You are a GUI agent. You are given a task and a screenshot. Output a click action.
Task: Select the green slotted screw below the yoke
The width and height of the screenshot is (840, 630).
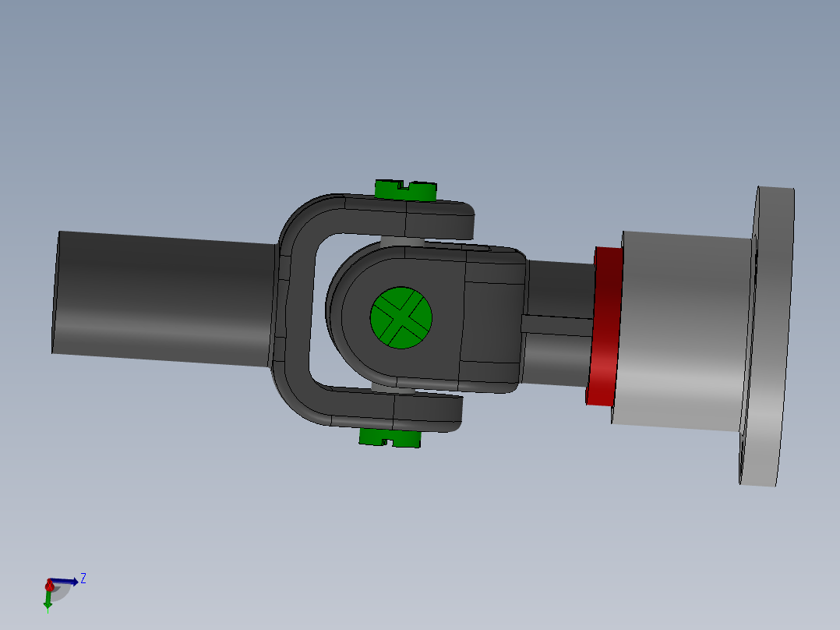pyautogui.click(x=390, y=438)
